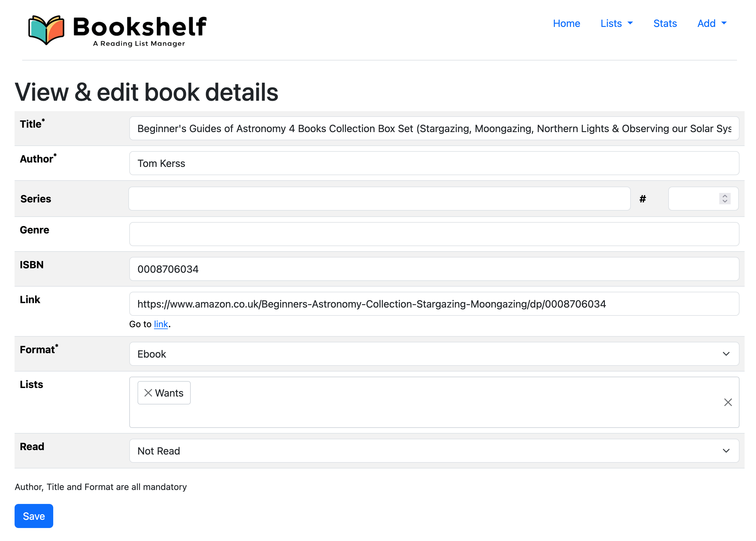Clear all lists with the X icon

coord(727,402)
